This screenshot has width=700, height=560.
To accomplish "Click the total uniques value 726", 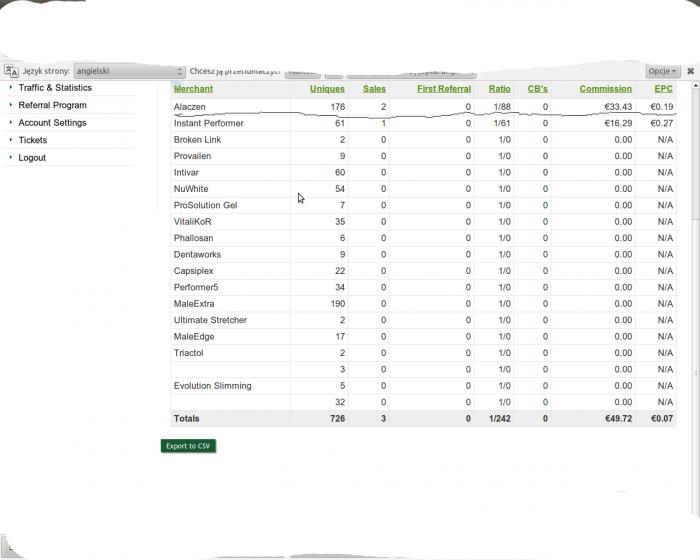I will pos(338,418).
